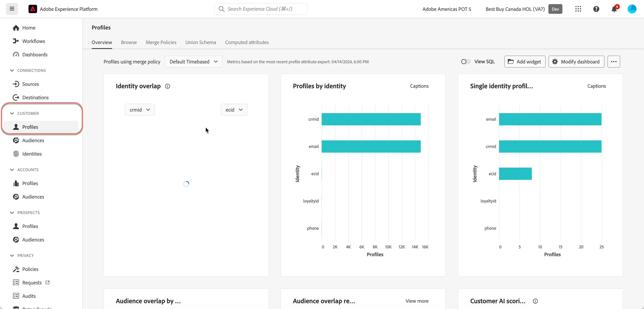
Task: Click the Search Experience Cloud field
Action: pyautogui.click(x=261, y=9)
